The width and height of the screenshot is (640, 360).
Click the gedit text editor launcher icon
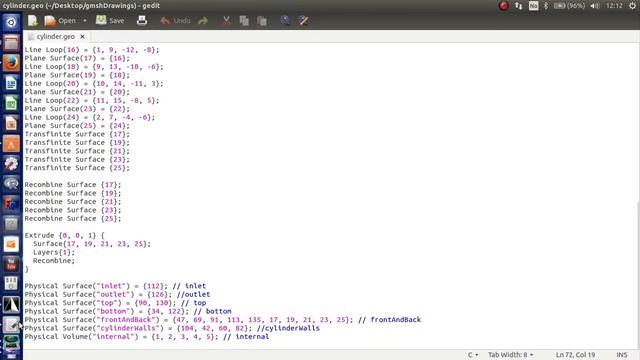click(11, 324)
